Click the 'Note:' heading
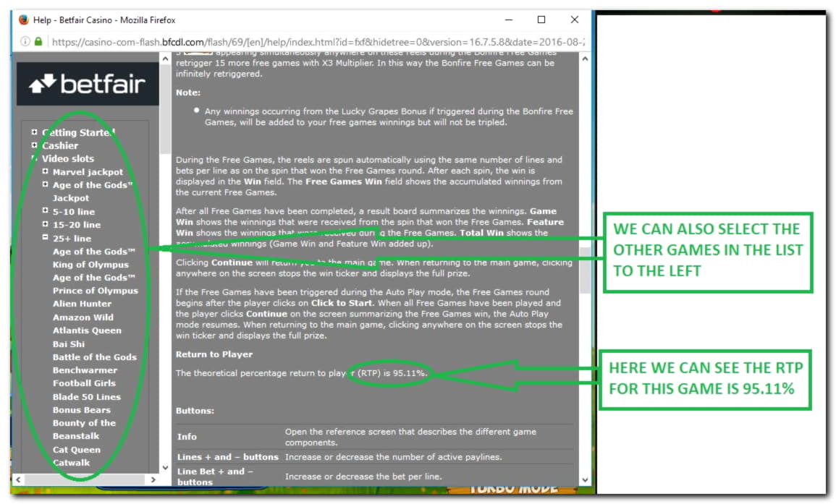The height and width of the screenshot is (504, 836). [188, 92]
